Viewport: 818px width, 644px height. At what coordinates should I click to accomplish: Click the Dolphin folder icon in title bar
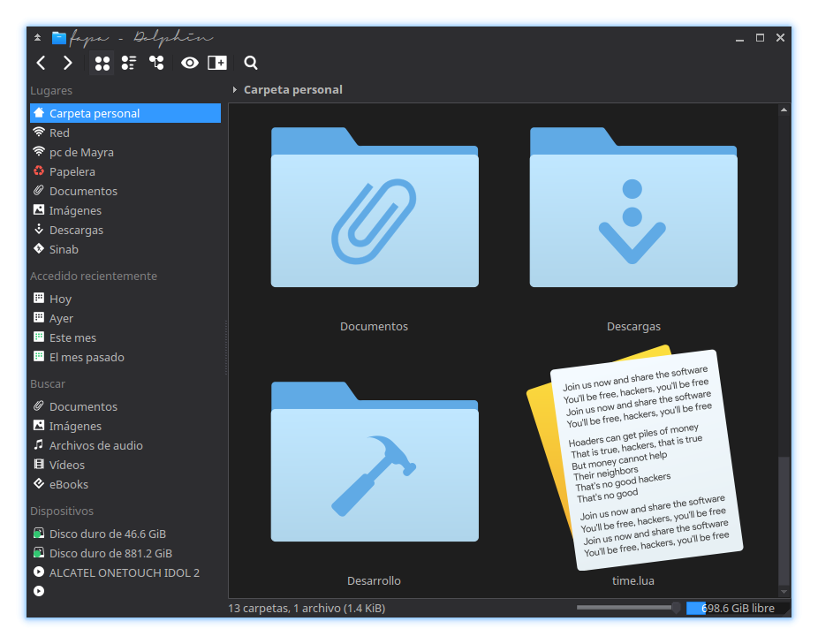point(59,38)
